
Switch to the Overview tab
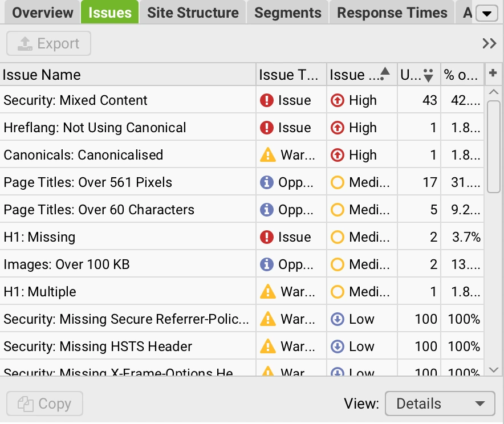43,13
